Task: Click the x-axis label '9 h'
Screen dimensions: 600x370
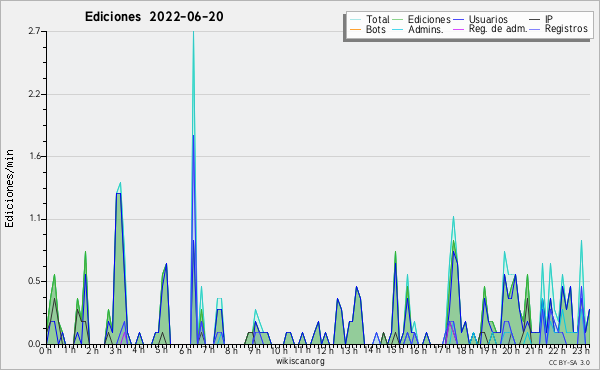Action: 254,350
